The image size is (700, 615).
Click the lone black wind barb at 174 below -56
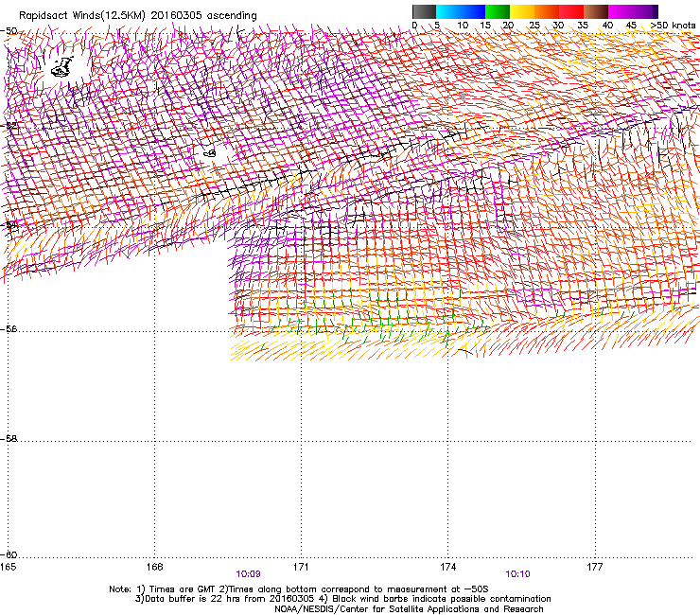coord(464,351)
